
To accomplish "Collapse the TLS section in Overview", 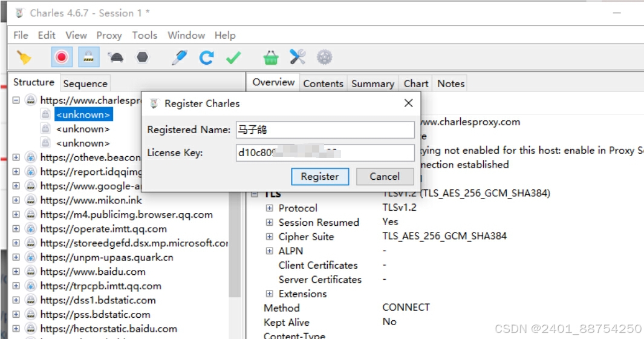I will click(255, 194).
